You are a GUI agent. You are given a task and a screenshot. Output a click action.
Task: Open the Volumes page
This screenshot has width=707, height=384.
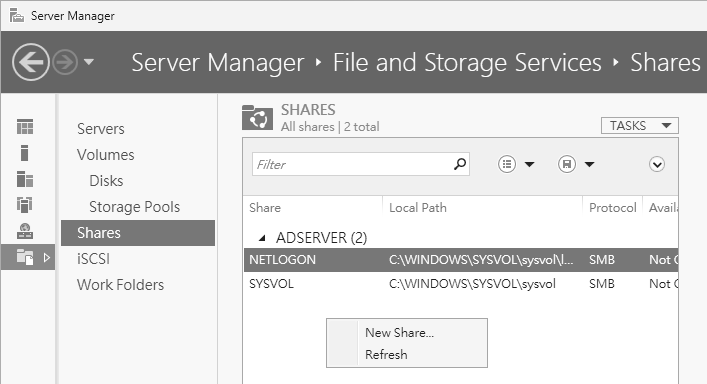point(106,155)
